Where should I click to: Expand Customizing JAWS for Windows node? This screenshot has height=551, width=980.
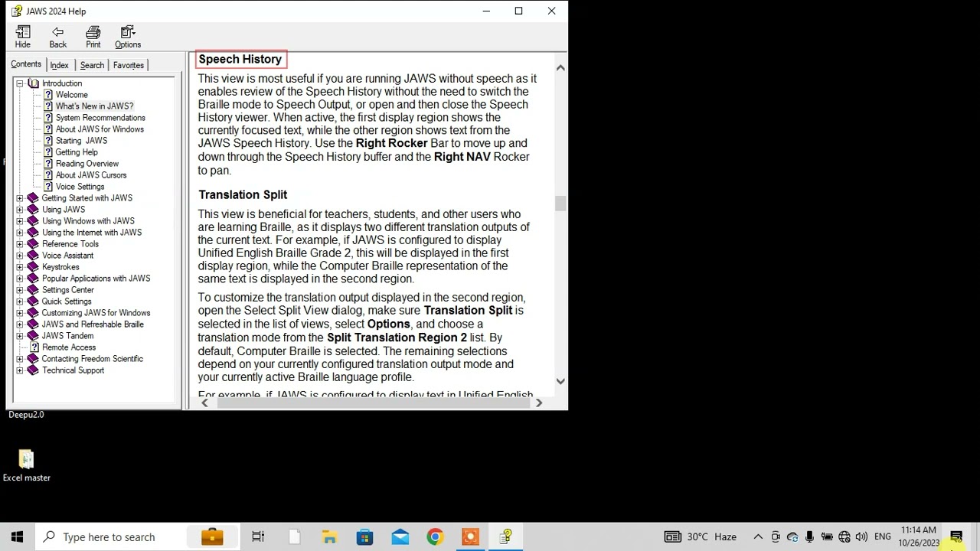click(20, 313)
